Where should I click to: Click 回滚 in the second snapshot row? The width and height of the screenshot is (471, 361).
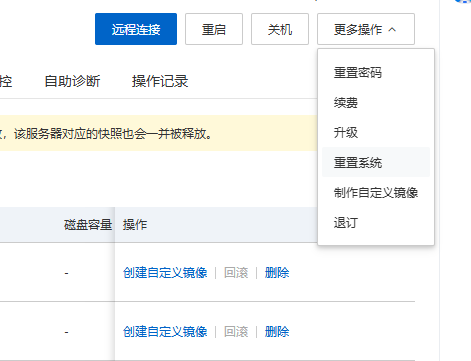pyautogui.click(x=236, y=332)
